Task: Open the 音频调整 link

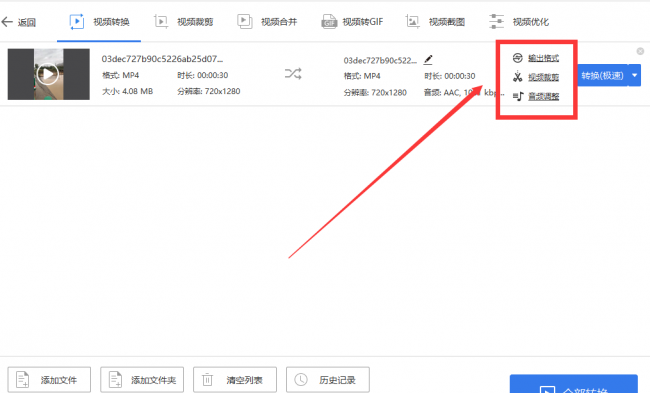Action: (543, 97)
